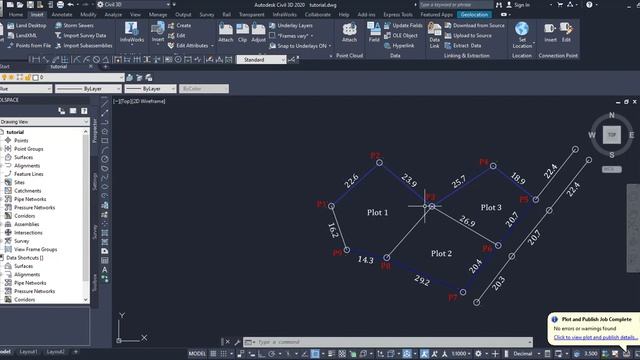Open the layer list dropdown
This screenshot has height=360, width=640.
click(x=121, y=77)
